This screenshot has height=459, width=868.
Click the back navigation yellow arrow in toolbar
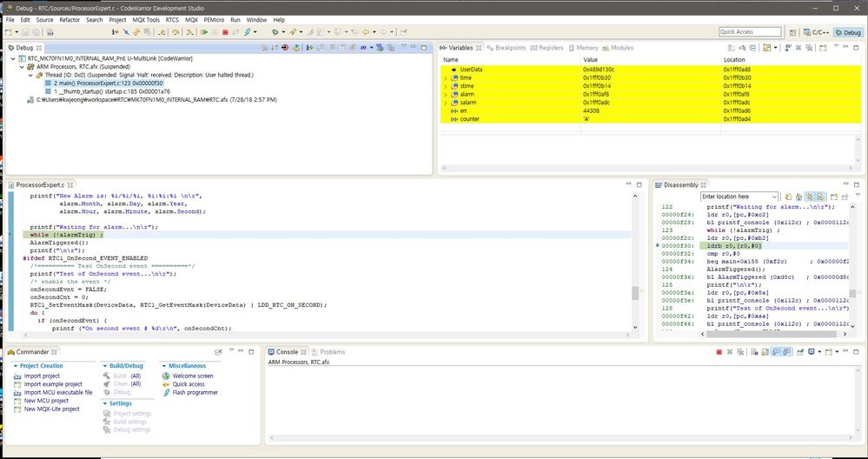click(x=366, y=32)
